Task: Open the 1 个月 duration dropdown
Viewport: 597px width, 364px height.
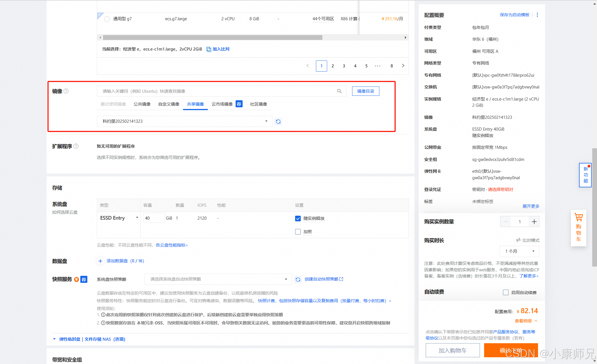Action: 519,251
